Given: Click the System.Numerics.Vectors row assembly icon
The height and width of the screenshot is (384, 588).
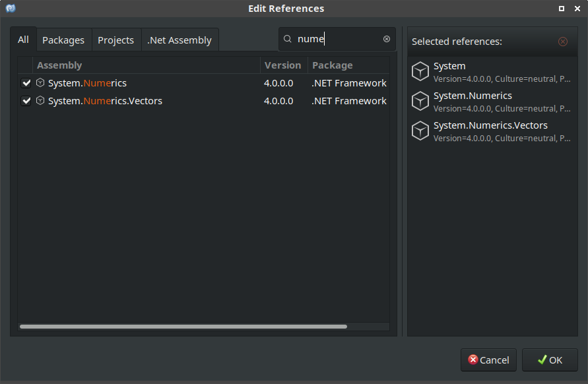Looking at the screenshot, I should point(40,100).
